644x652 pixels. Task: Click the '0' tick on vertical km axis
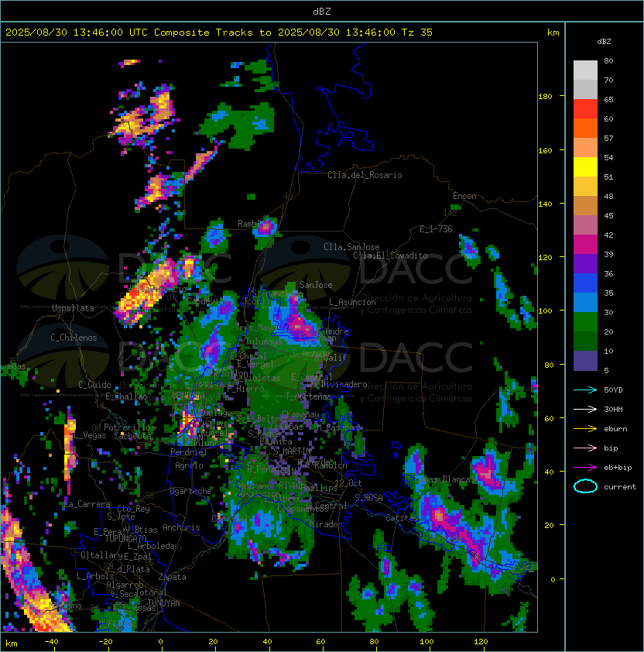click(x=553, y=580)
